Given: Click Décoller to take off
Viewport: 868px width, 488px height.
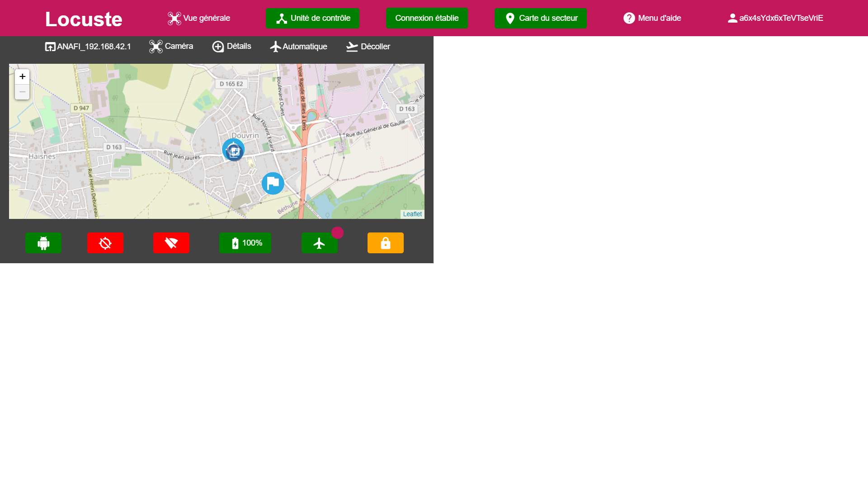Looking at the screenshot, I should coord(368,47).
